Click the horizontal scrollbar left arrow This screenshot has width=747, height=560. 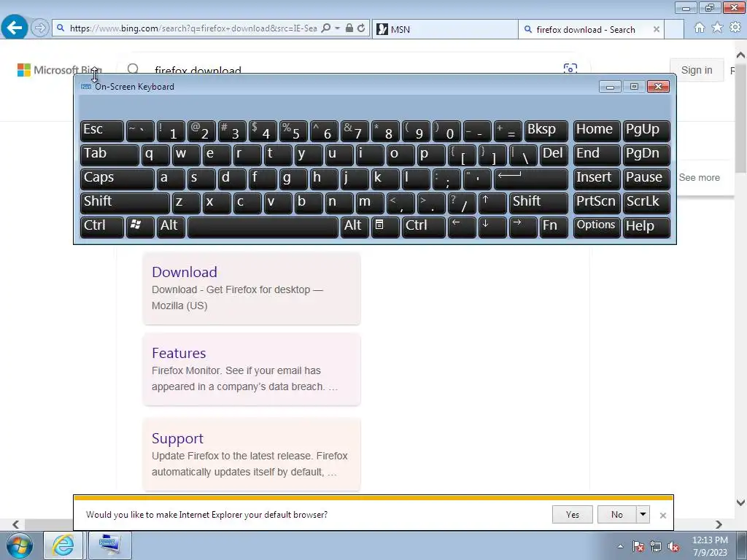click(x=16, y=524)
